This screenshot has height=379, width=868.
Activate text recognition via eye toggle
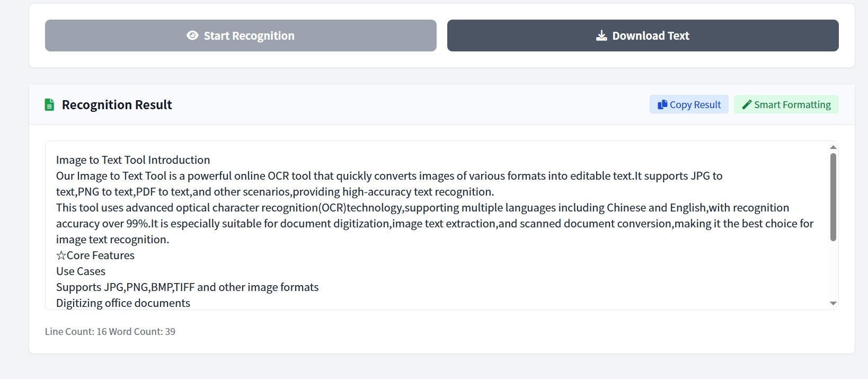click(193, 35)
